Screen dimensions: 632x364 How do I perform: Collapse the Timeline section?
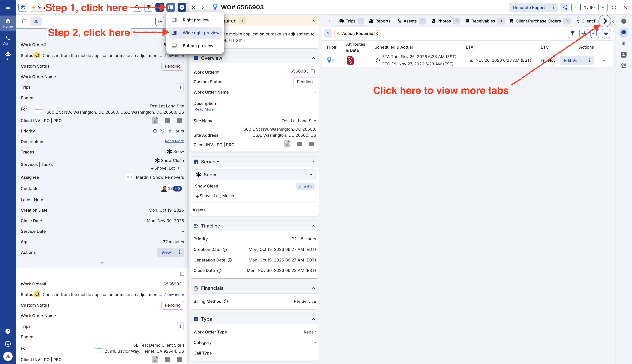point(313,226)
